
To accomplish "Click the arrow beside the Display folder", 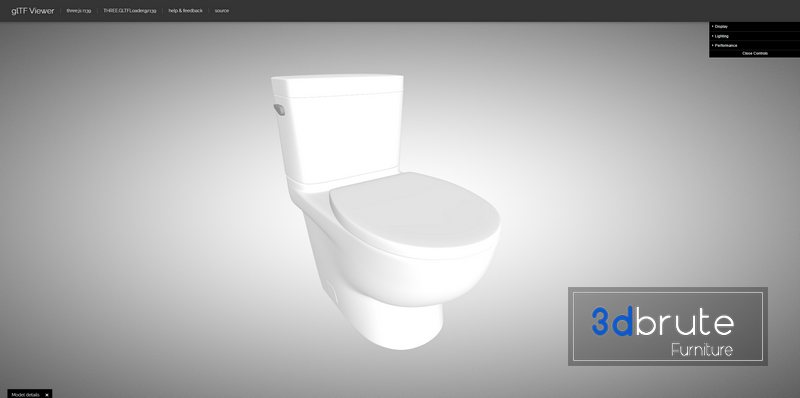I will (713, 27).
